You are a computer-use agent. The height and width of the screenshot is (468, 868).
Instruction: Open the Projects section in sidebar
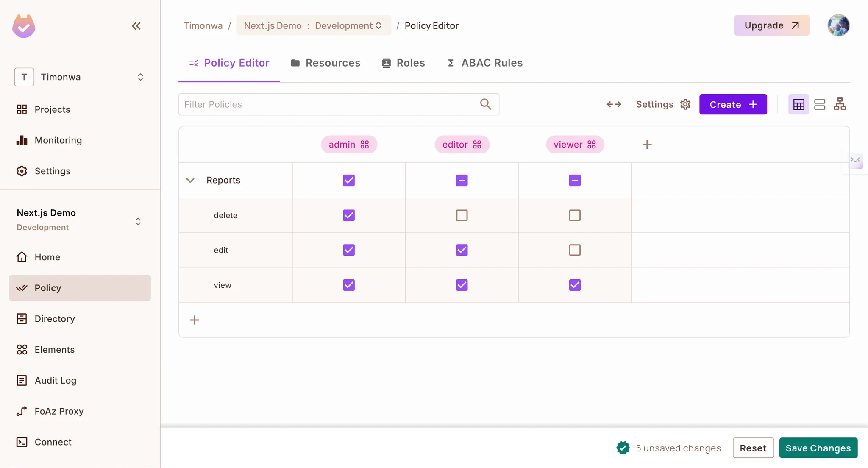click(52, 109)
